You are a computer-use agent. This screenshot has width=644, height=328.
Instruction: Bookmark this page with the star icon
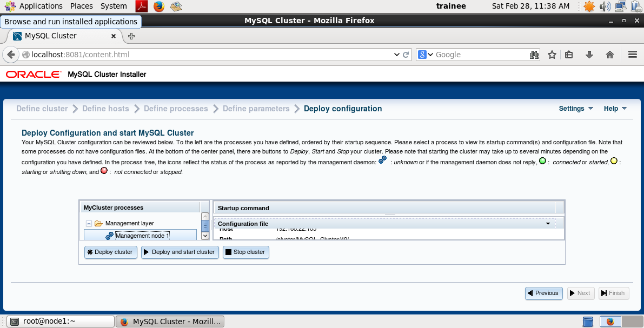552,55
